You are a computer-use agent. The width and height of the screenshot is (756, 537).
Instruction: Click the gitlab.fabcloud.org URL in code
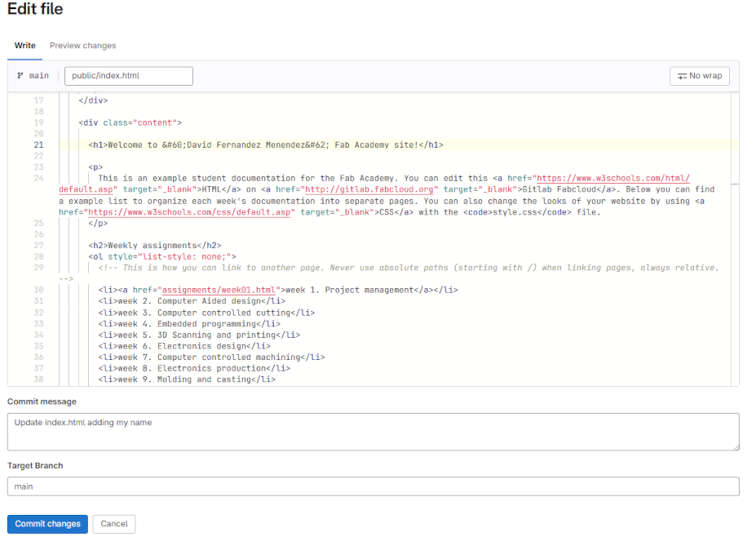click(x=369, y=189)
